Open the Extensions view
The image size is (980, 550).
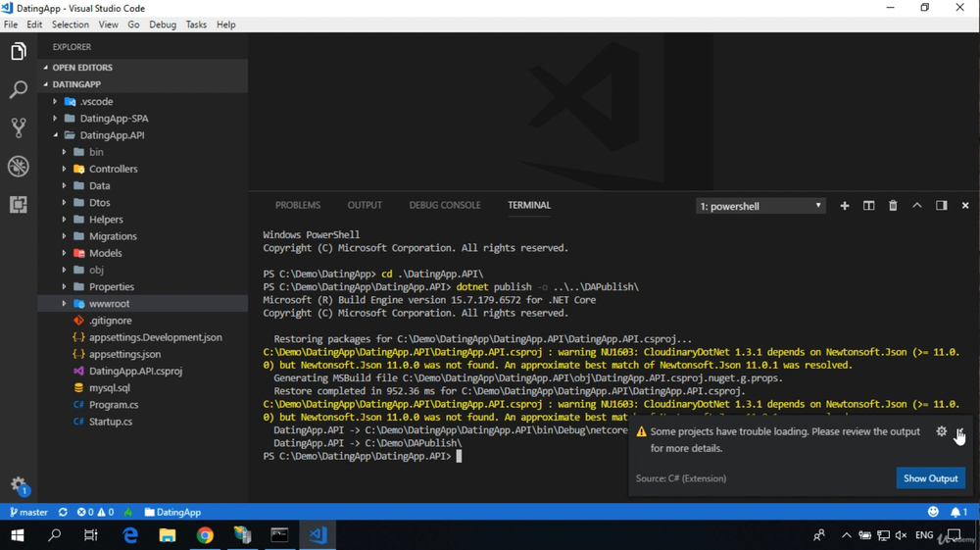click(x=18, y=204)
